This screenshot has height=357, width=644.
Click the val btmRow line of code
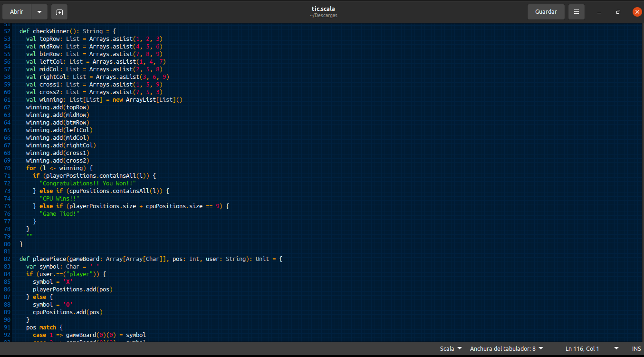click(95, 54)
